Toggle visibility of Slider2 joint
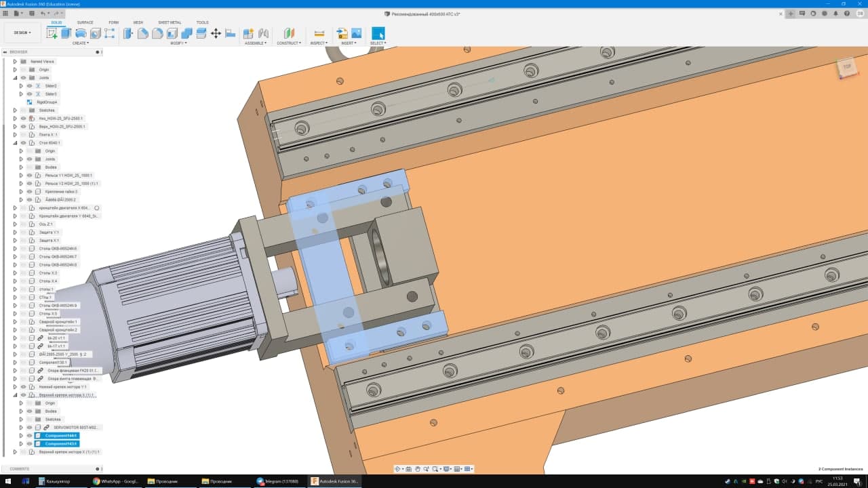 point(29,86)
